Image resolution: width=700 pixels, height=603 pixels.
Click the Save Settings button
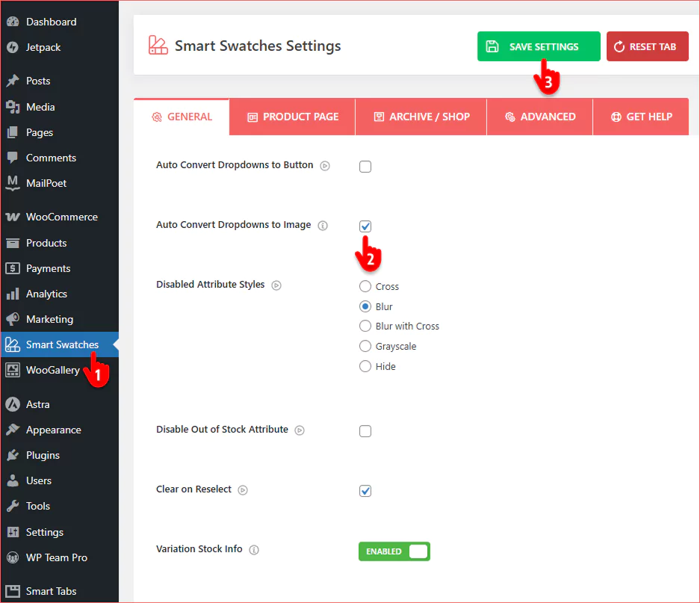point(539,46)
